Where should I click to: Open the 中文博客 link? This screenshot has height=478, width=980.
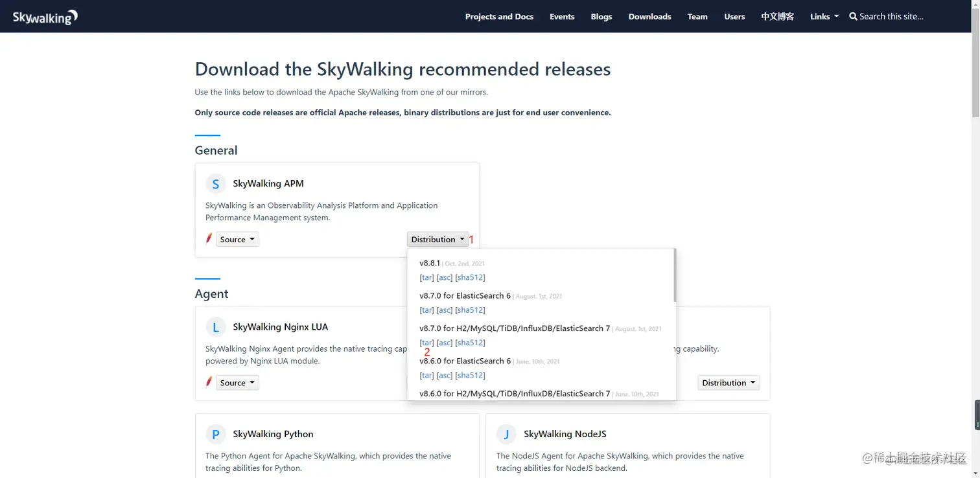click(778, 16)
